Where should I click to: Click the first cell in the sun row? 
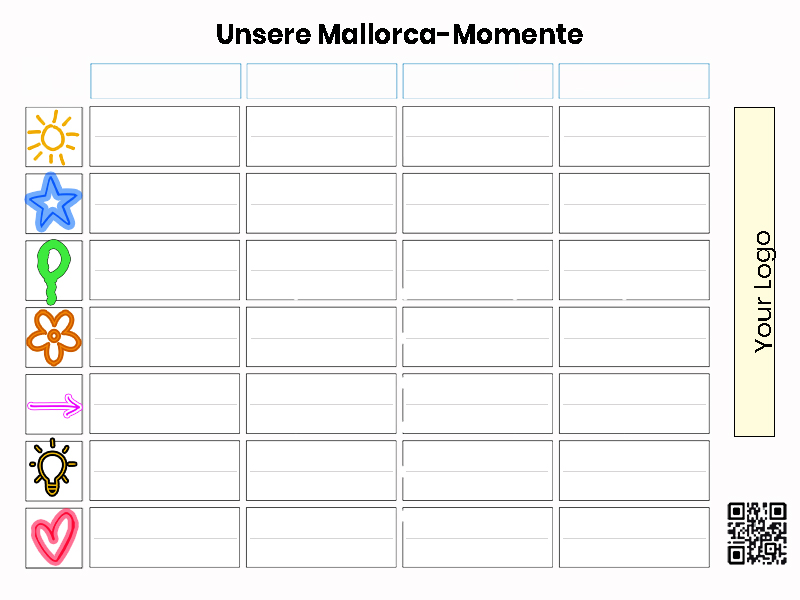coord(165,137)
